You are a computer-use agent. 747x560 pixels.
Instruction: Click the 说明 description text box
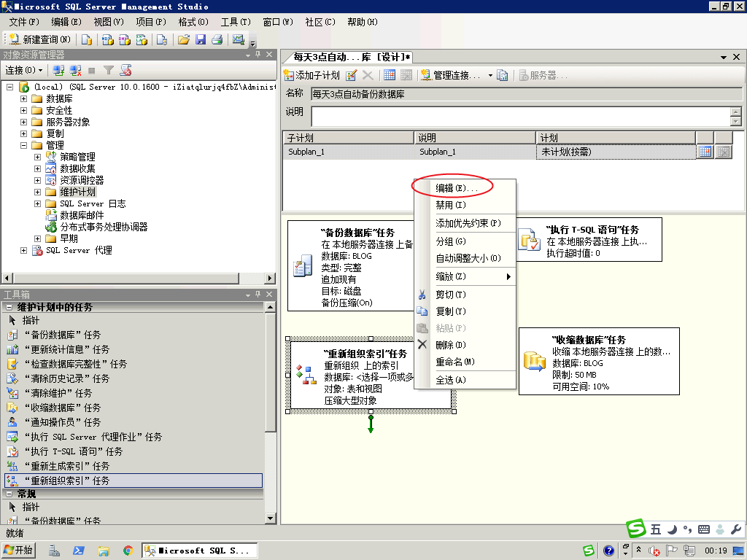pyautogui.click(x=521, y=116)
